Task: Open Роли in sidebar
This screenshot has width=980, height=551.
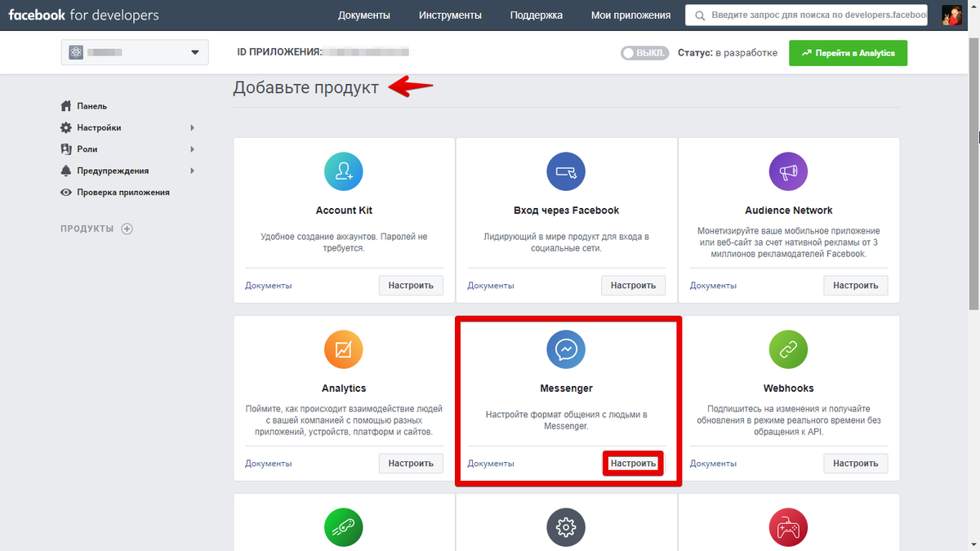Action: [x=87, y=149]
